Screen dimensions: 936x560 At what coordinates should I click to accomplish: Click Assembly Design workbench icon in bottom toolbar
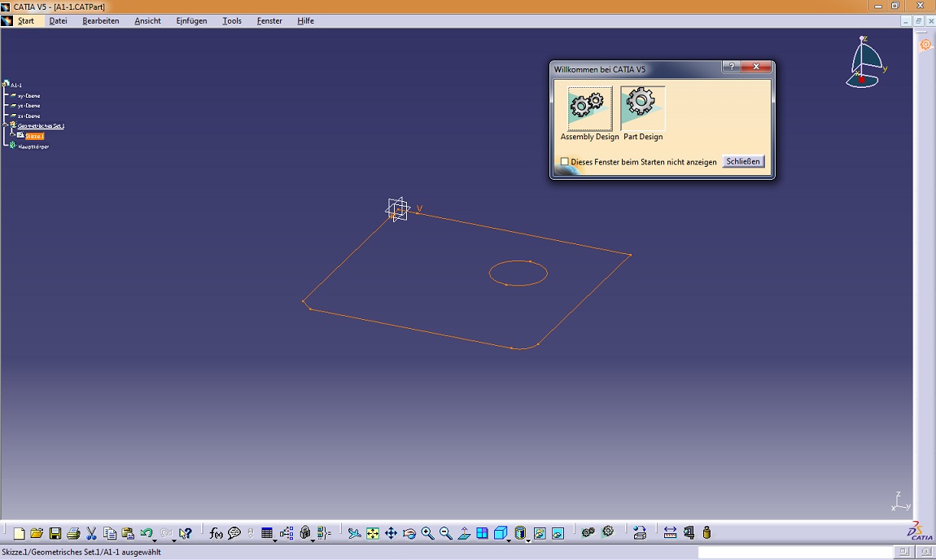588,532
